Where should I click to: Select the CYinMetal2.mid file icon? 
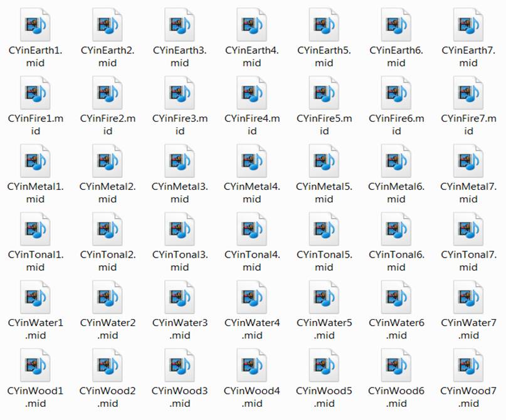107,161
